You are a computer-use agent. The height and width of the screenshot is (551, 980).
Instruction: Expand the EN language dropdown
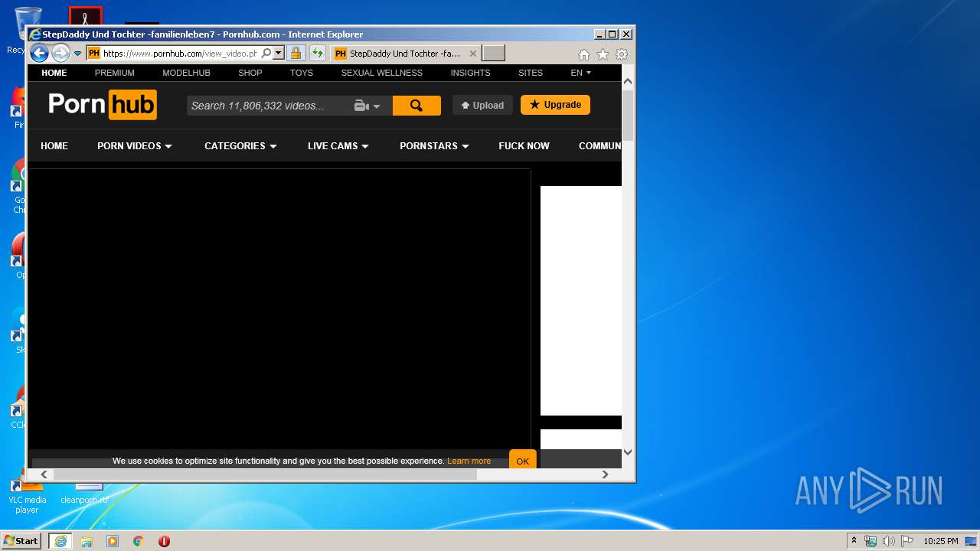coord(581,73)
